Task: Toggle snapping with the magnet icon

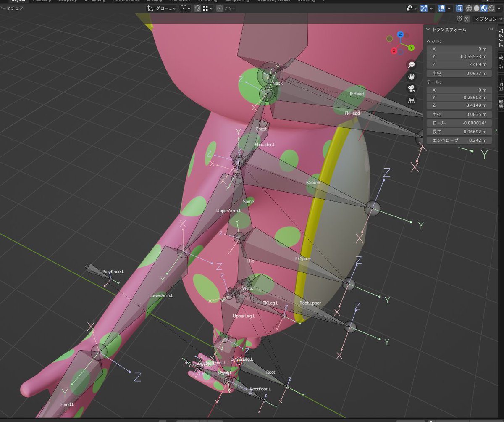Action: point(198,8)
